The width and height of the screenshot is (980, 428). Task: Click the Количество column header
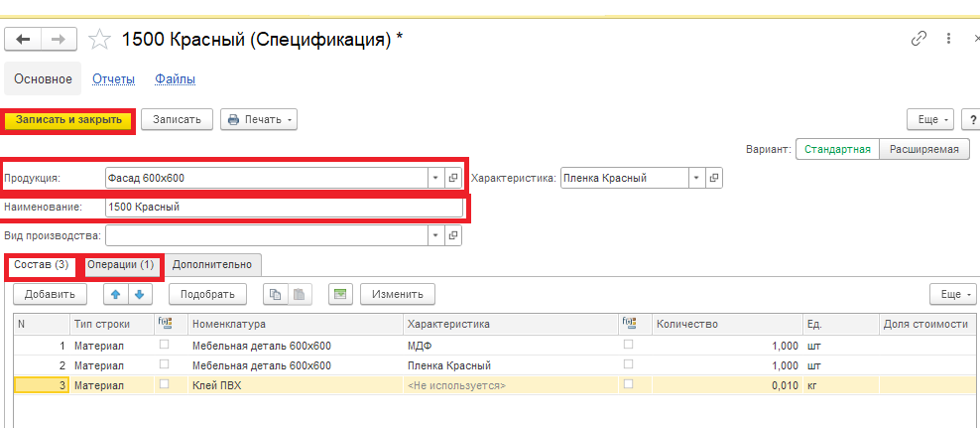[726, 324]
